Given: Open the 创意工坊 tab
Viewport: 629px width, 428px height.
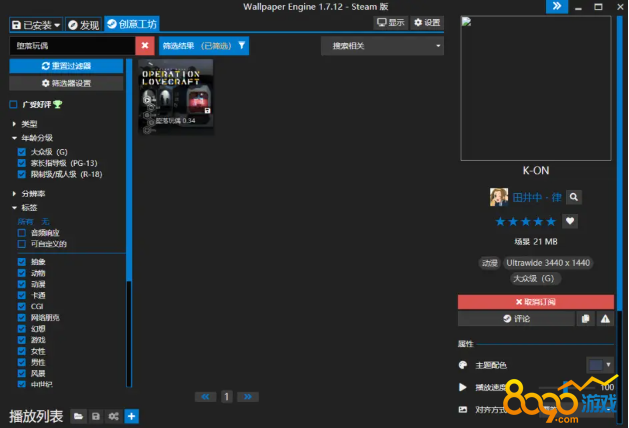Looking at the screenshot, I should [132, 24].
